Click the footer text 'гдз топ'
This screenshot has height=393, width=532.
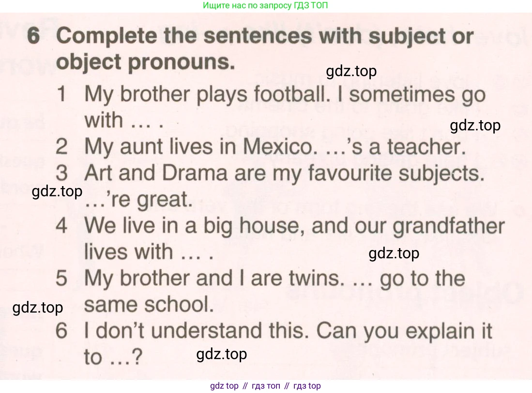click(x=266, y=386)
